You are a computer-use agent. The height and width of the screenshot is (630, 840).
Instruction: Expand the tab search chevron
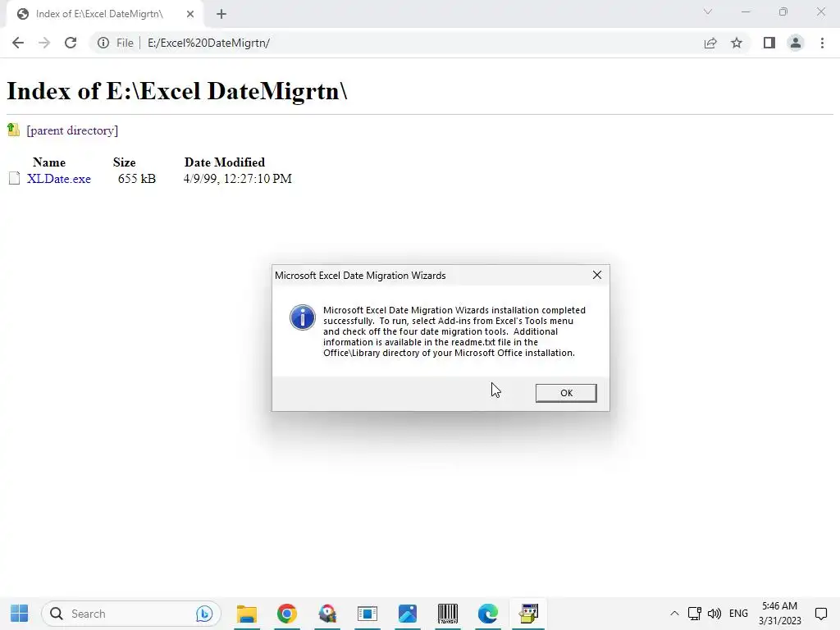pyautogui.click(x=708, y=11)
